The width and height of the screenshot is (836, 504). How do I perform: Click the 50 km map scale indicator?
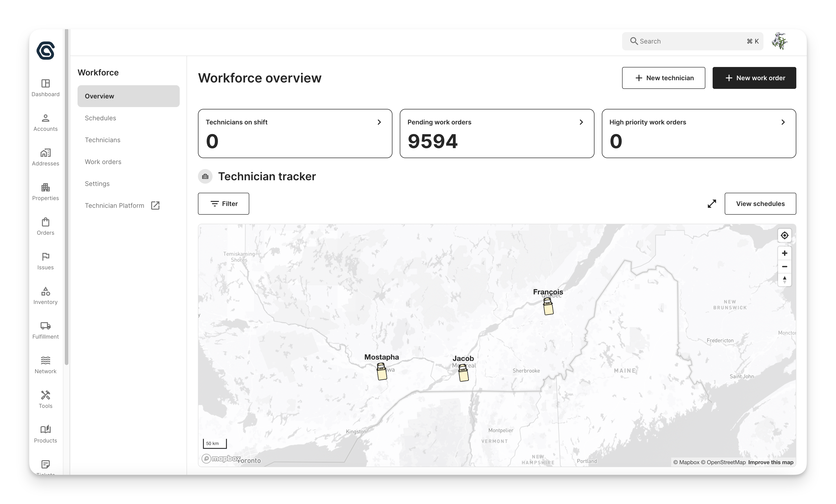[215, 443]
